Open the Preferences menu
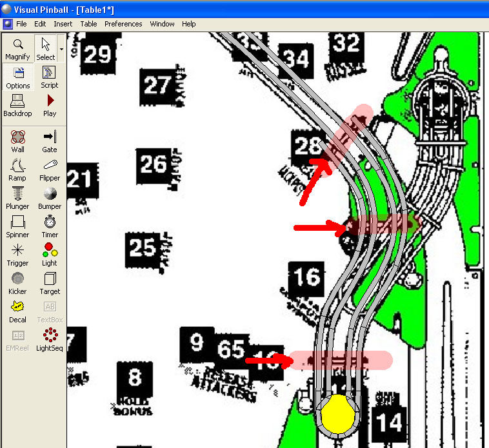This screenshot has width=489, height=448. [x=123, y=24]
